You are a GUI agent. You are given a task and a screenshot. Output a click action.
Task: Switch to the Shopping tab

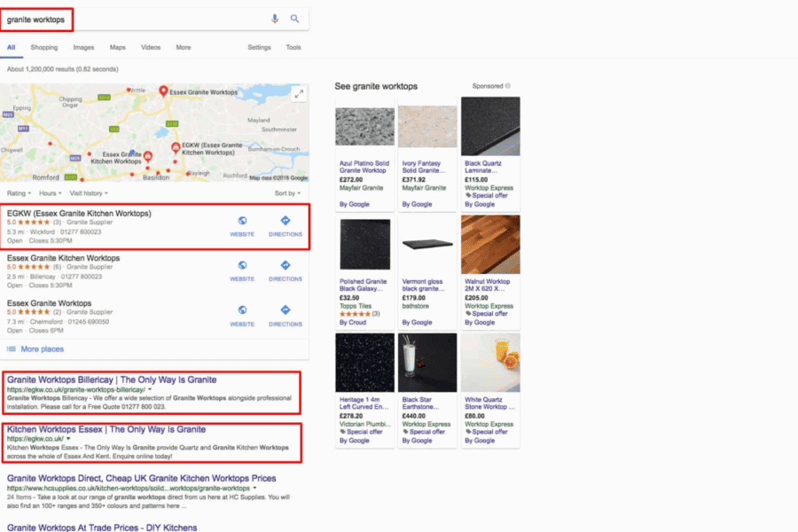[x=44, y=47]
